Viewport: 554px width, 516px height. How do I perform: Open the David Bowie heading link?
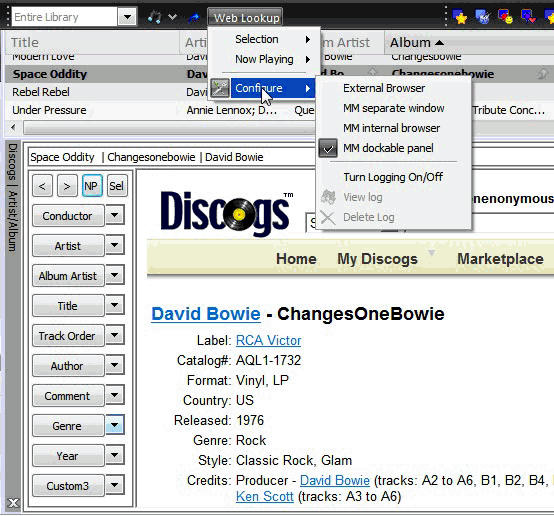point(206,314)
